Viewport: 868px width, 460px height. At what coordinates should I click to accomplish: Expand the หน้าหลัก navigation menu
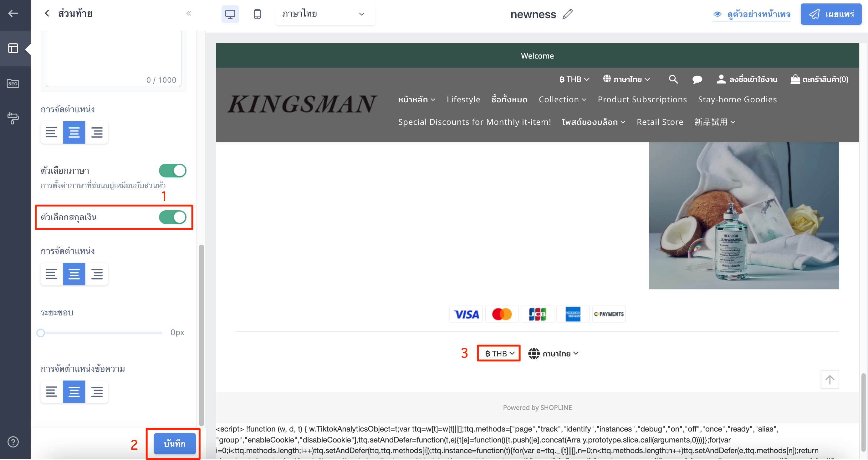(x=417, y=100)
